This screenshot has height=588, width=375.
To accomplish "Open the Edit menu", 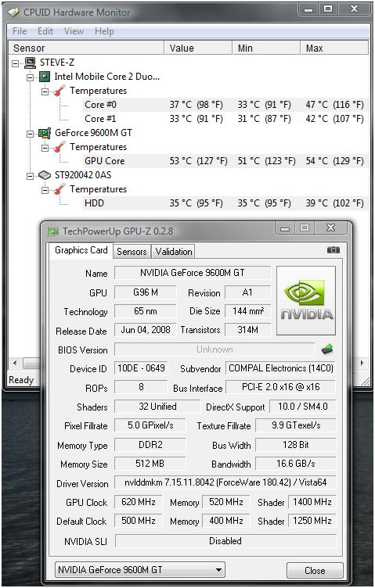I will click(45, 31).
